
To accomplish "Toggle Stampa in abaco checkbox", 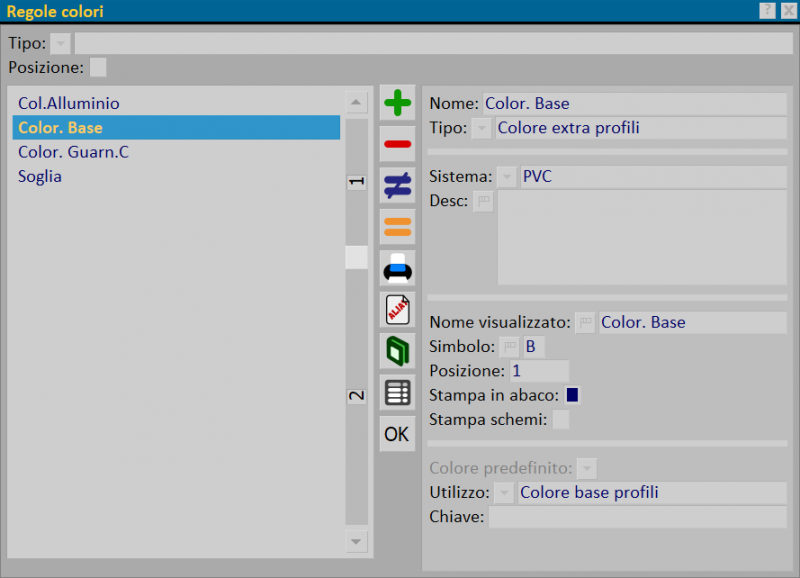I will pyautogui.click(x=572, y=395).
